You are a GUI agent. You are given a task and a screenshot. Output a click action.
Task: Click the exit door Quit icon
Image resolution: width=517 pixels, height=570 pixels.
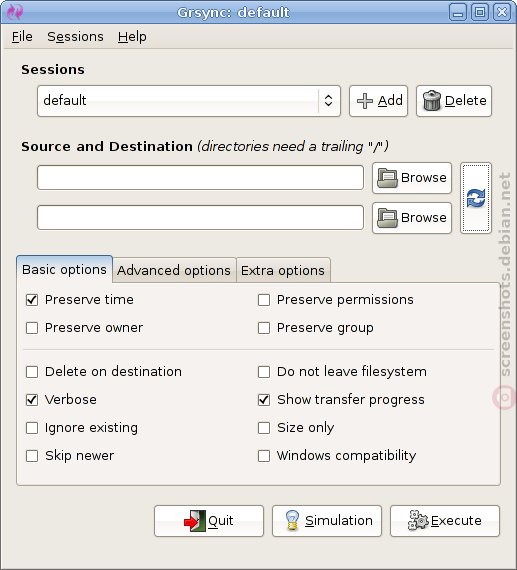[195, 521]
